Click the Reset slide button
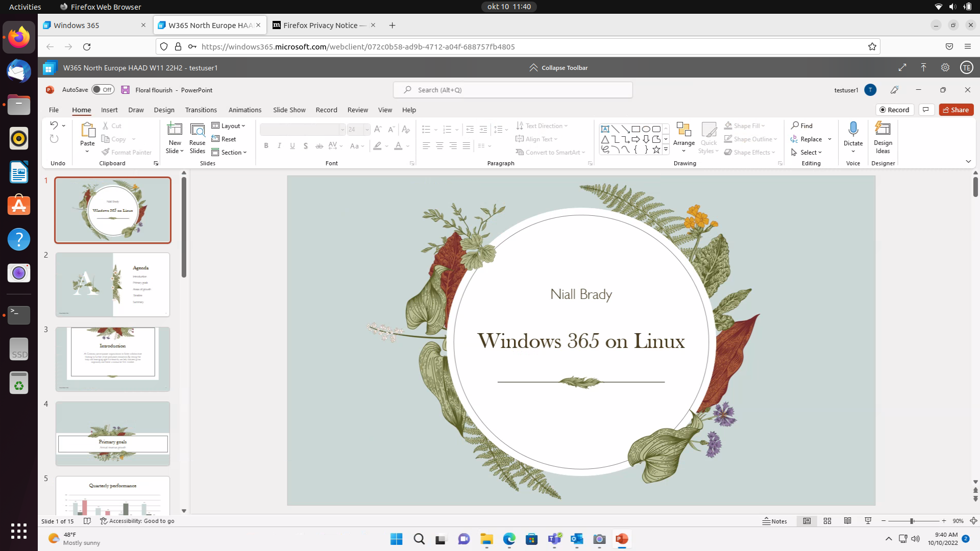The image size is (980, 551). [x=224, y=139]
